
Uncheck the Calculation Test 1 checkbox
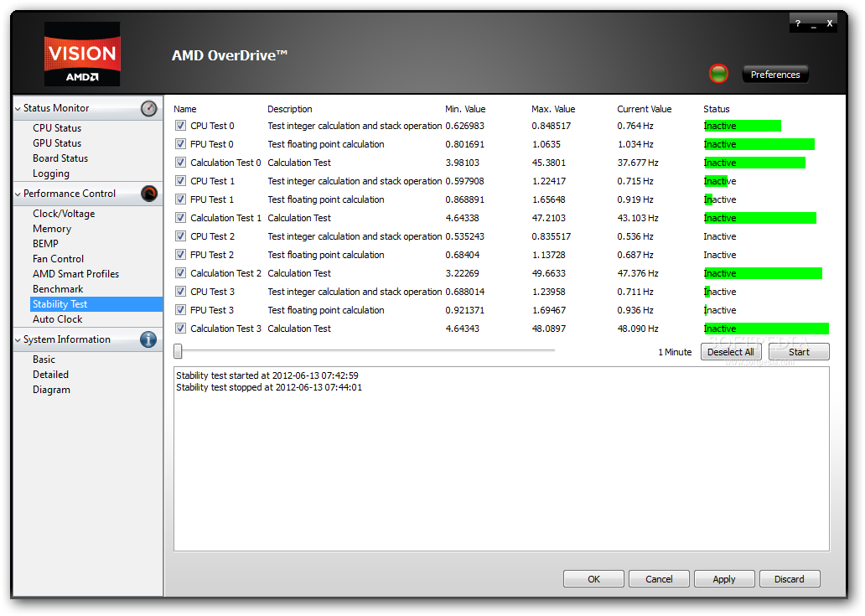tap(180, 218)
